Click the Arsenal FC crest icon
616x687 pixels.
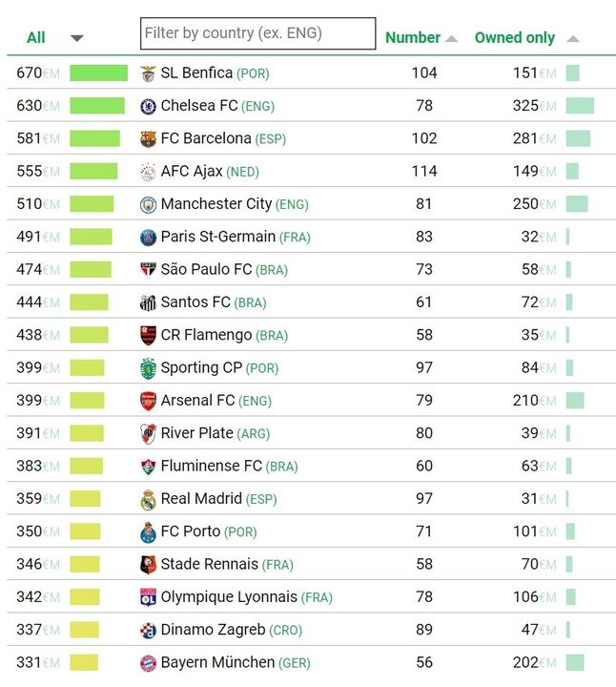(x=148, y=401)
